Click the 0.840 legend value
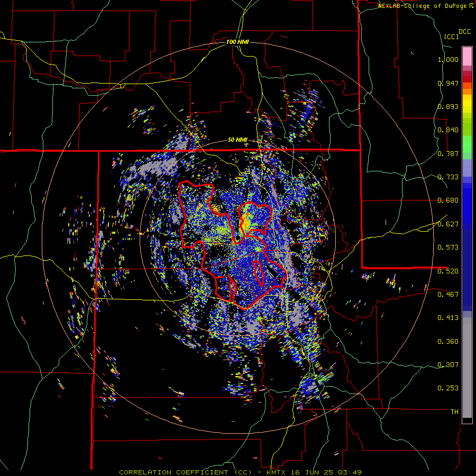Viewport: 476px width, 476px height. (448, 130)
